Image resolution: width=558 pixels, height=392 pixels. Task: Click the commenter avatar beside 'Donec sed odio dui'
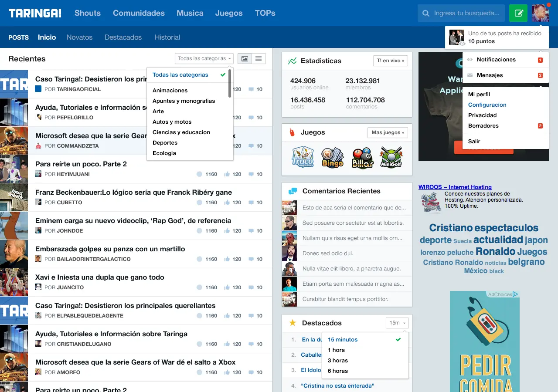tap(289, 253)
